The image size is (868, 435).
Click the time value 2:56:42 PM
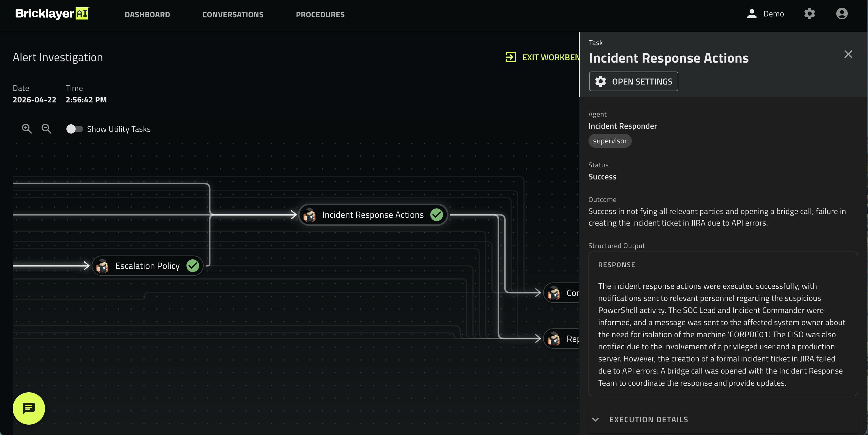click(86, 100)
